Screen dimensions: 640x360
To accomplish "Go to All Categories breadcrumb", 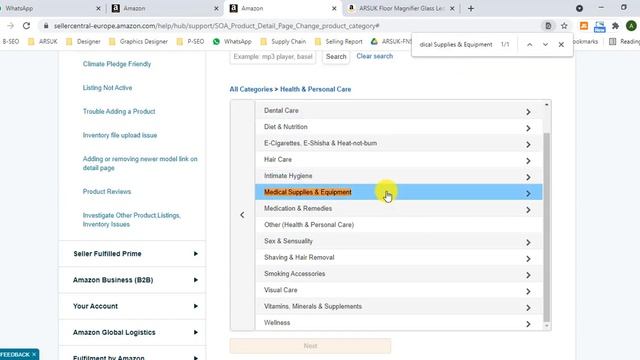I will click(x=251, y=89).
